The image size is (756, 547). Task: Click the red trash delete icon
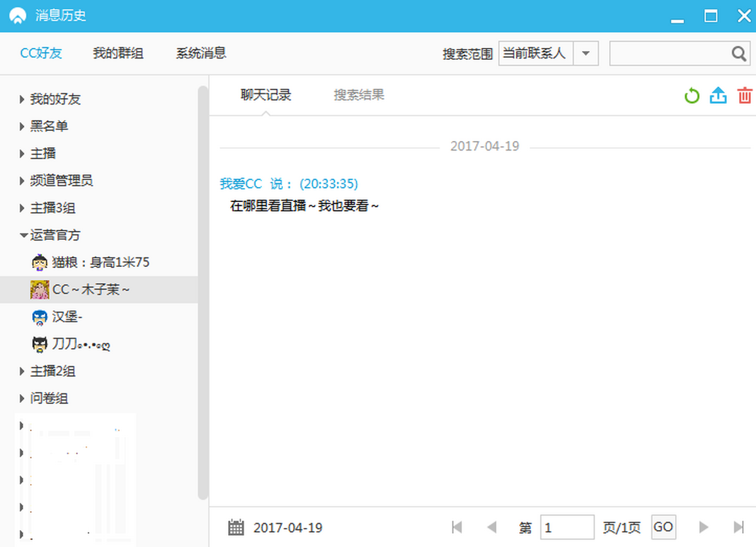745,96
